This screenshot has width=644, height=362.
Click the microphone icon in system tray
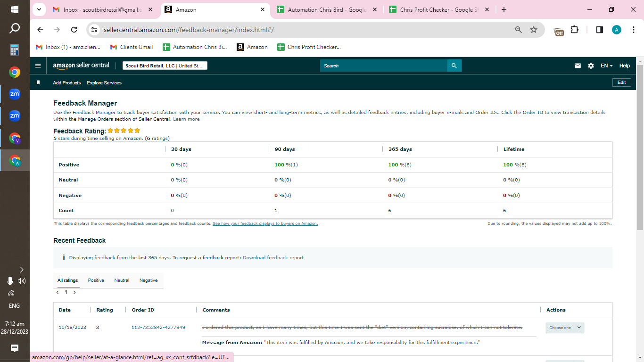[10, 281]
